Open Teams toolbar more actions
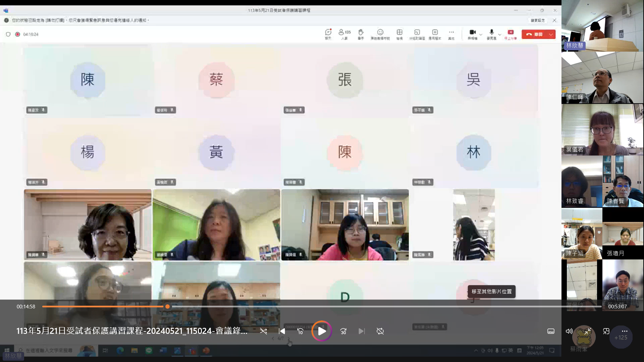This screenshot has height=362, width=644. coord(451,34)
